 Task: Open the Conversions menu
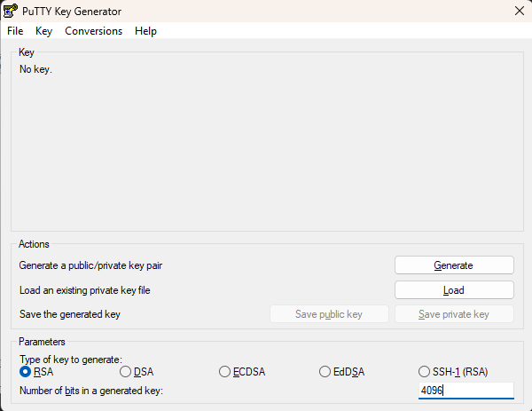(x=94, y=31)
